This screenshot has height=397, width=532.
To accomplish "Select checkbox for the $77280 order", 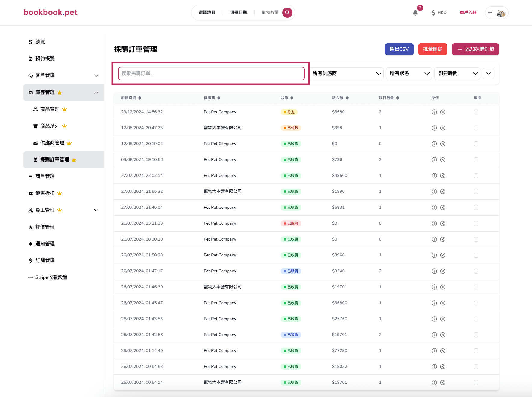I will tap(476, 351).
